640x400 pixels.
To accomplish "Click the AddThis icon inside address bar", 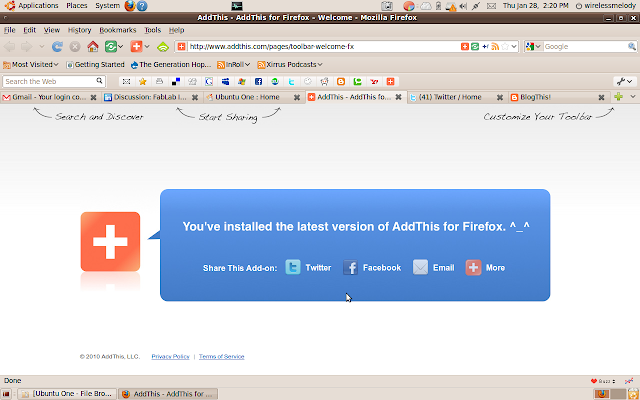I will coord(464,47).
